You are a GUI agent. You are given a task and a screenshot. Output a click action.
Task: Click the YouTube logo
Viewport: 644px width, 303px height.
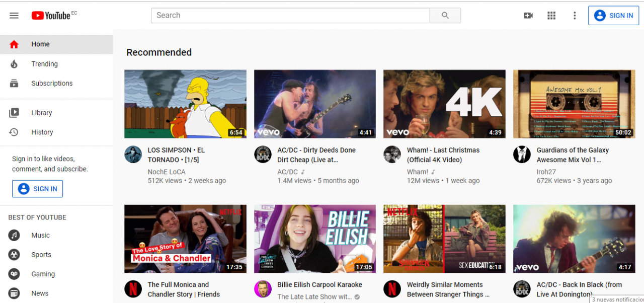coord(51,16)
